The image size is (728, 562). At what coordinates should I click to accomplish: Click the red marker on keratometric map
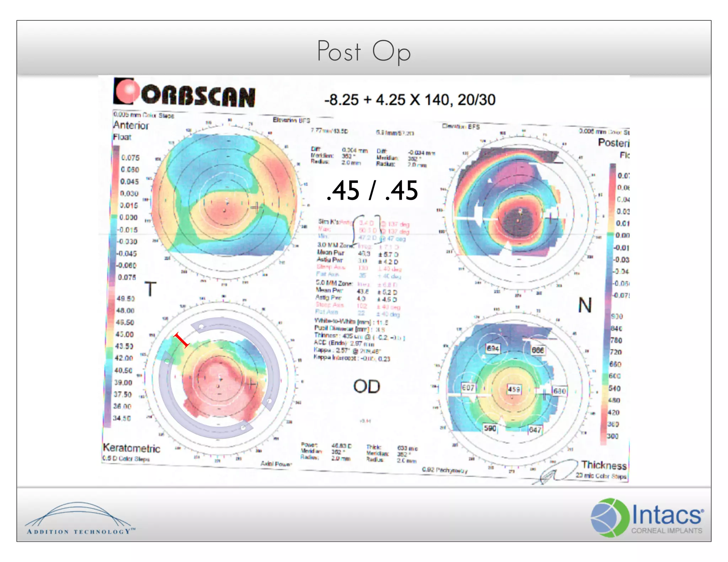pos(181,340)
